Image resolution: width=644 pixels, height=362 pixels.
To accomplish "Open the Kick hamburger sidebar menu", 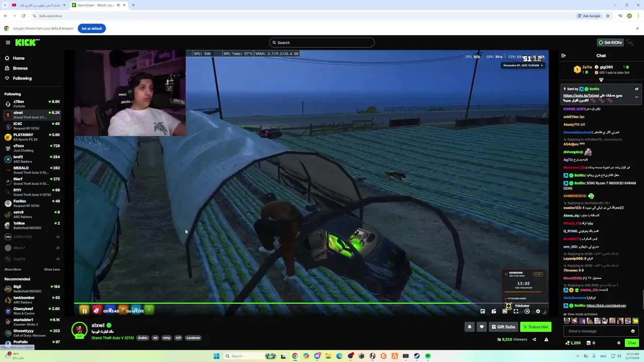I will tap(8, 43).
